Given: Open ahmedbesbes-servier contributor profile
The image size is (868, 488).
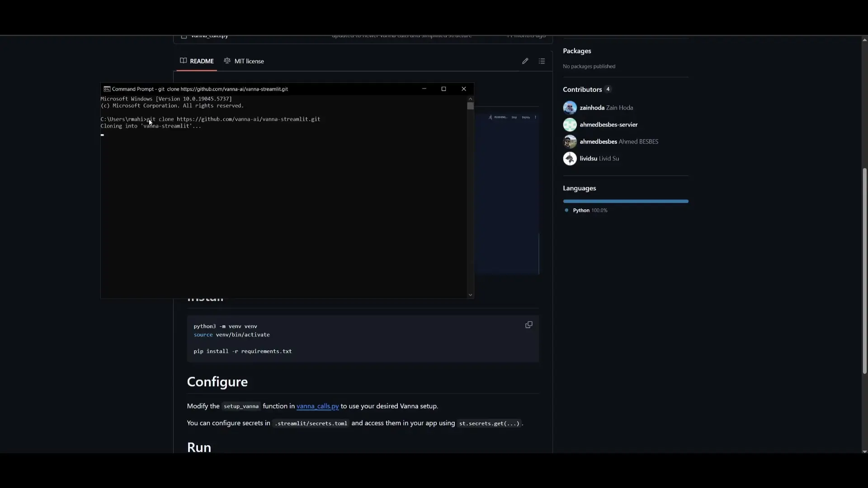Looking at the screenshot, I should [x=609, y=125].
